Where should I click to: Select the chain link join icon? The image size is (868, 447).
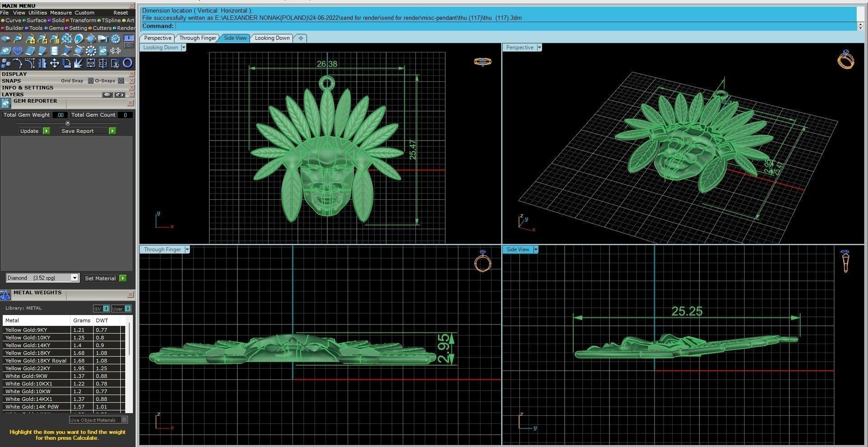point(91,63)
